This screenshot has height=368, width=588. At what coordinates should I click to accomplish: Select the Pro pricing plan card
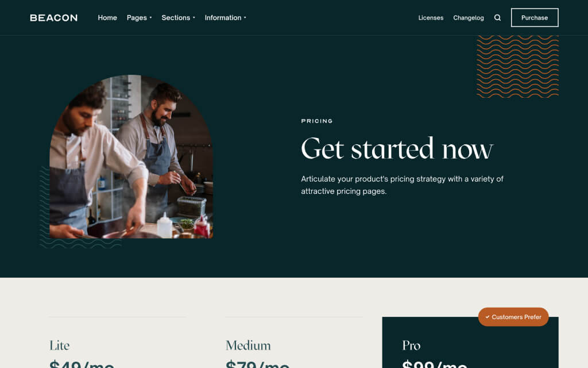(470, 343)
